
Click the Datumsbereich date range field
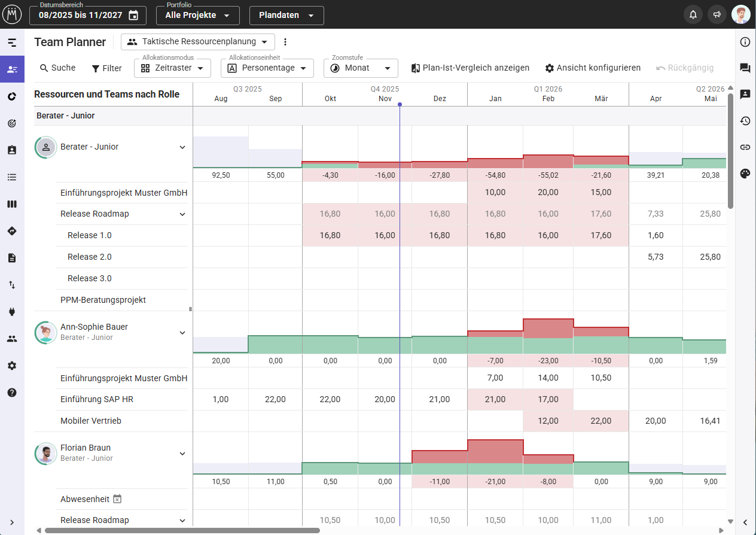(87, 16)
